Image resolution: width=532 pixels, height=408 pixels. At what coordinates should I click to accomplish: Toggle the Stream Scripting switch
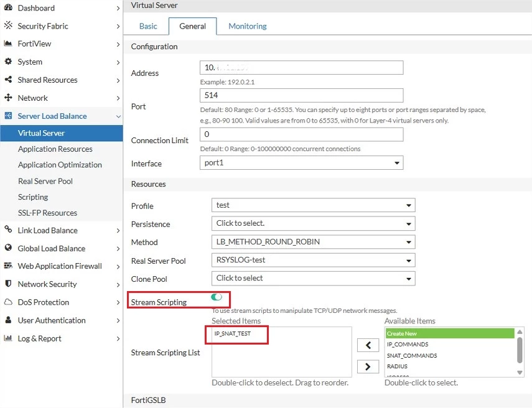point(216,297)
